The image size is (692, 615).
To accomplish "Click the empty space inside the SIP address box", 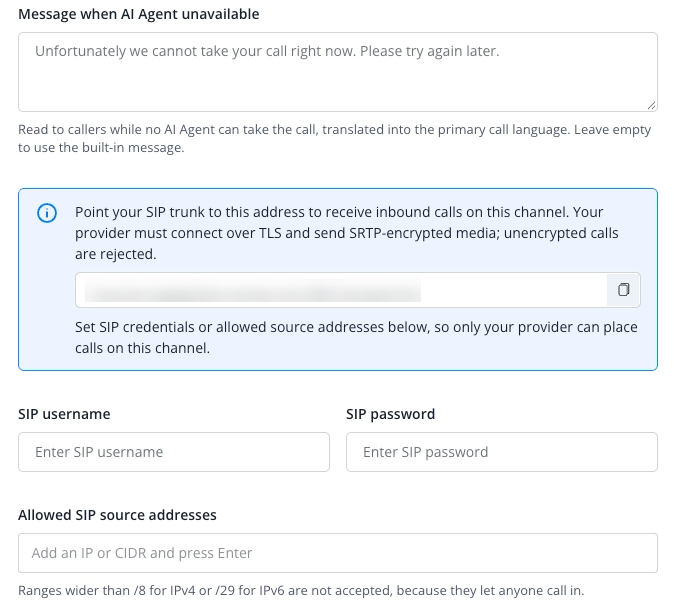I will 514,290.
